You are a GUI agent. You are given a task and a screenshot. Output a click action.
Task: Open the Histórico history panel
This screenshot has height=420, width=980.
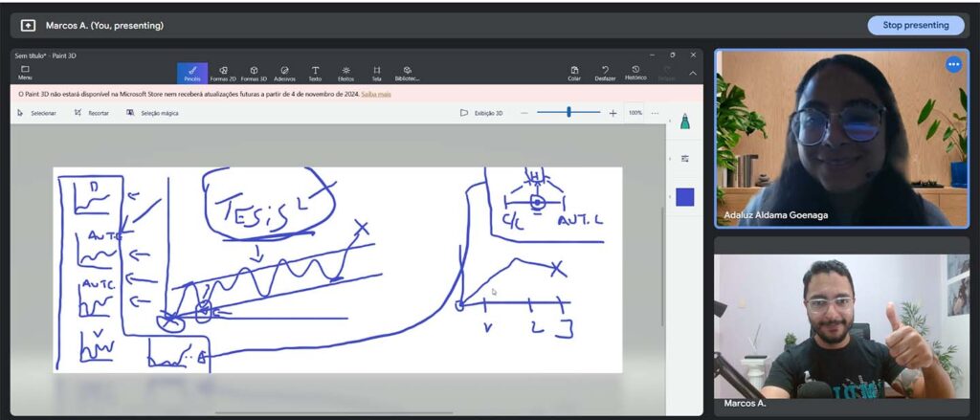pyautogui.click(x=635, y=72)
